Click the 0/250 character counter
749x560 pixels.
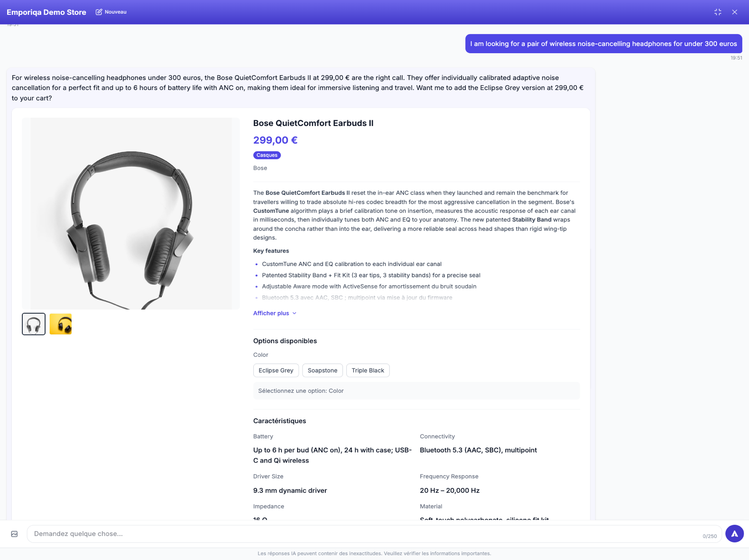pyautogui.click(x=709, y=536)
